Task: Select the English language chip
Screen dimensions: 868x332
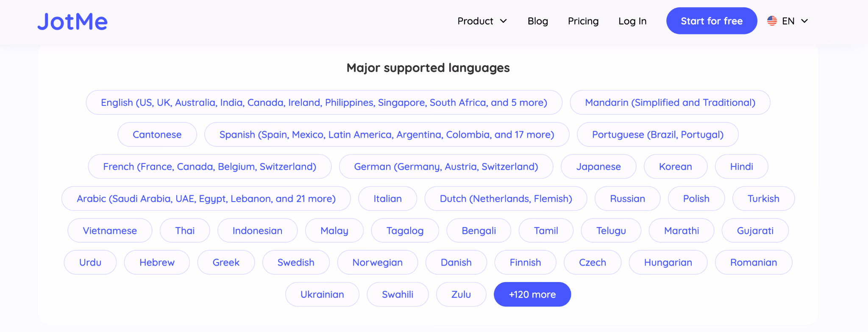Action: tap(324, 102)
